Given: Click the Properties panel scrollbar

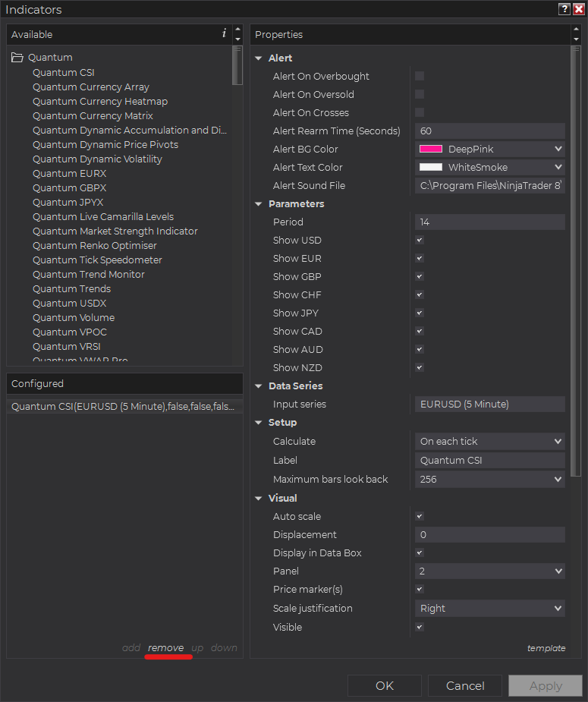Looking at the screenshot, I should [x=576, y=262].
